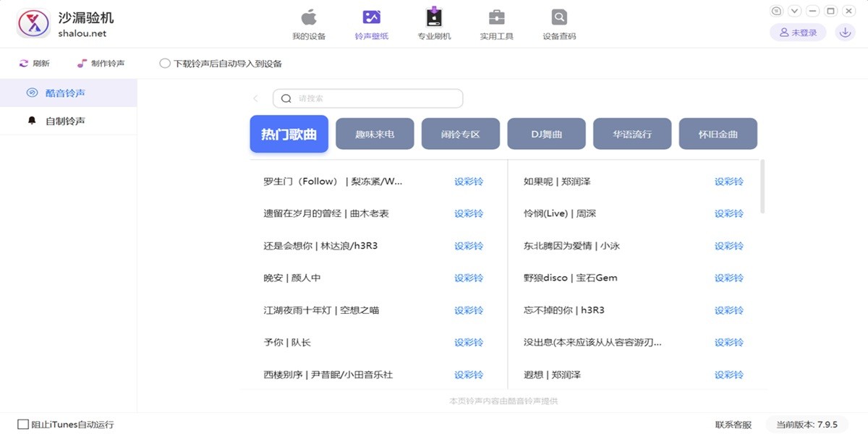Click the back chevron beside the search bar
This screenshot has width=868, height=434.
[255, 98]
